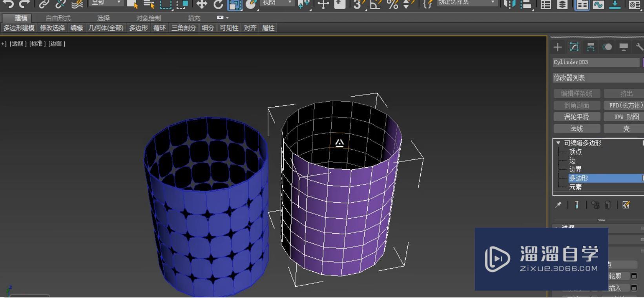
Task: Click Select and Manipulate icon
Action: tap(323, 4)
